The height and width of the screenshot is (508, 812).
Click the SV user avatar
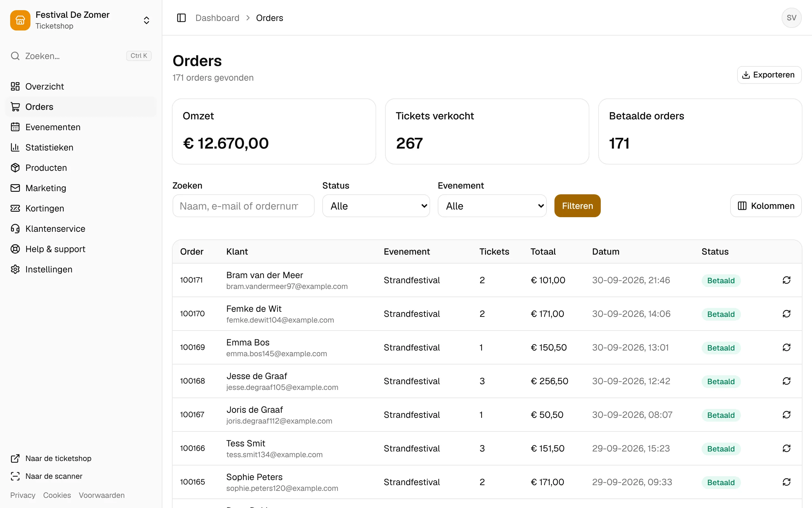[x=791, y=18]
